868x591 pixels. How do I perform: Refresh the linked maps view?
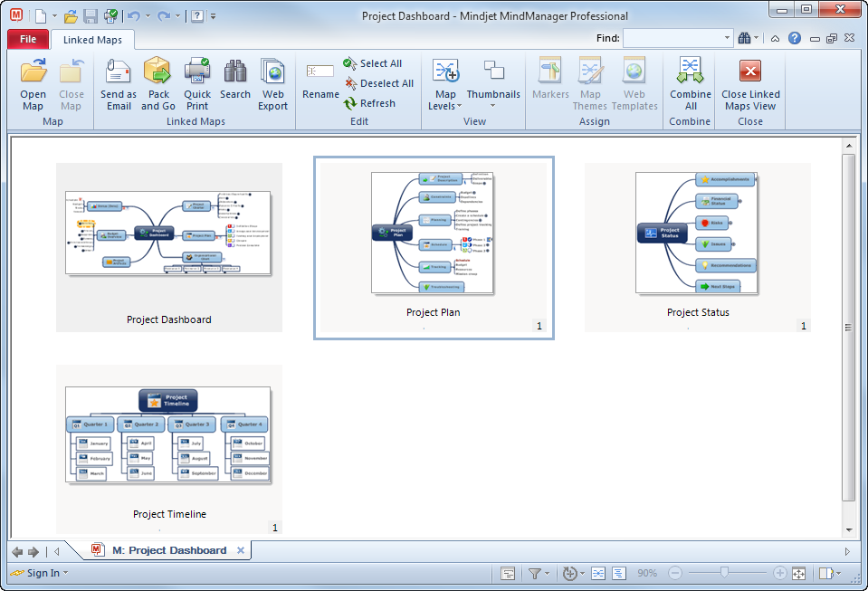point(369,103)
